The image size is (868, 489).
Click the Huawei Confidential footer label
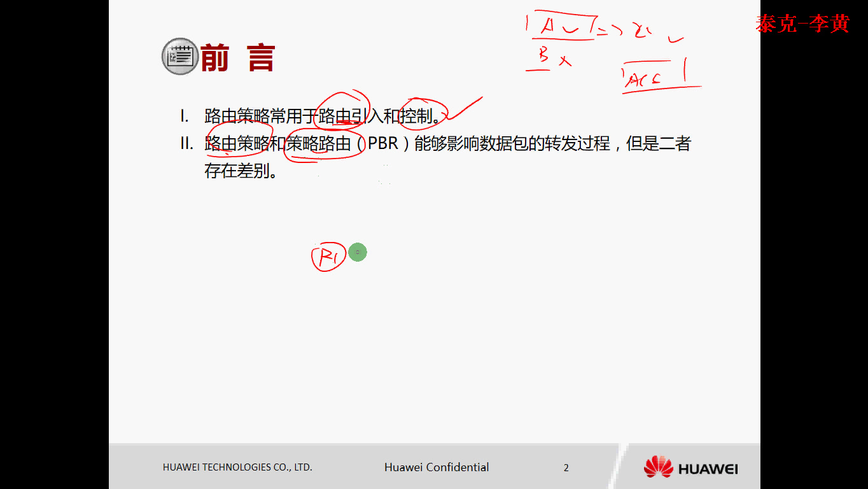point(437,467)
